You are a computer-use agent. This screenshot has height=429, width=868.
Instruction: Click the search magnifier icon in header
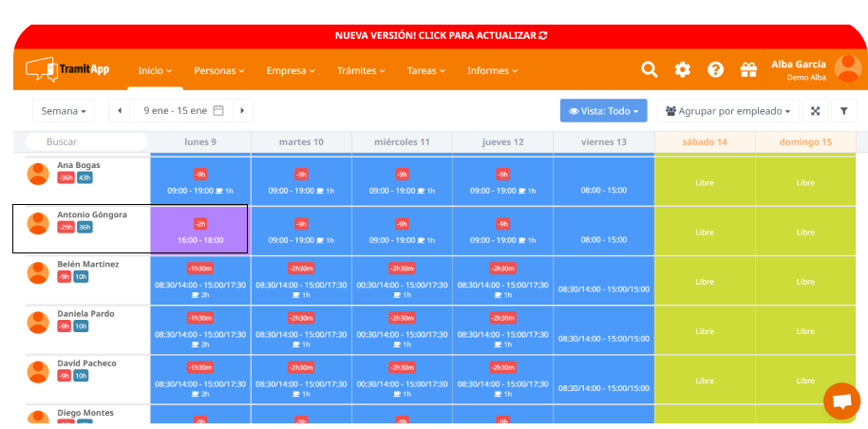(649, 70)
